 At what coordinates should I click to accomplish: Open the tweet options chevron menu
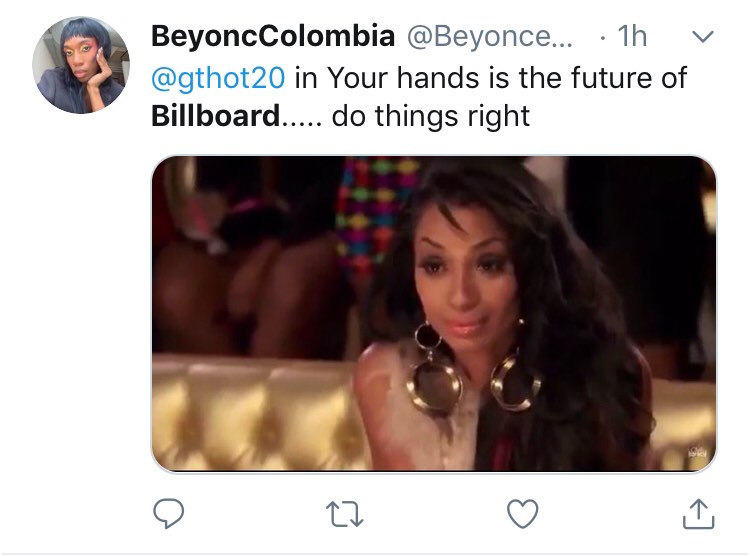[702, 37]
